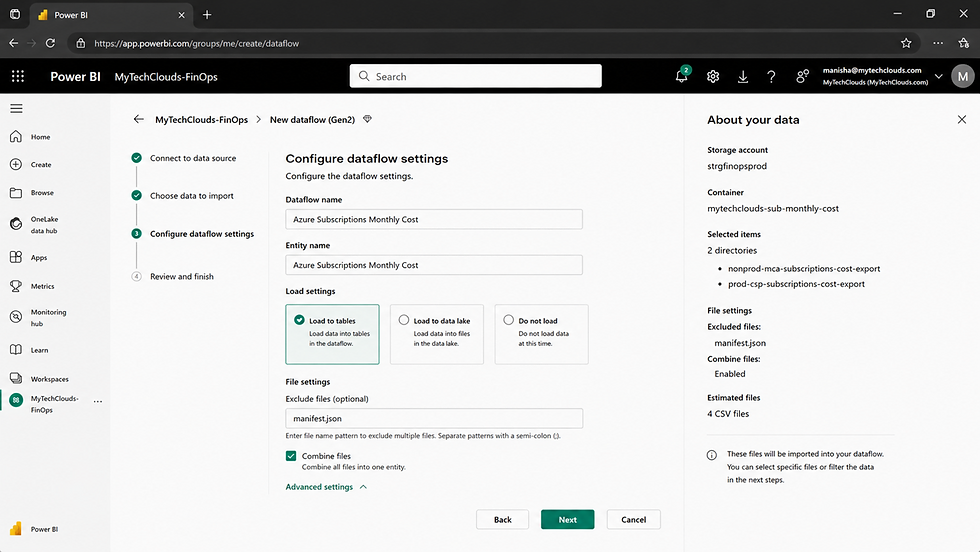Click the site lock icon in address bar
This screenshot has height=552, width=980.
[80, 43]
